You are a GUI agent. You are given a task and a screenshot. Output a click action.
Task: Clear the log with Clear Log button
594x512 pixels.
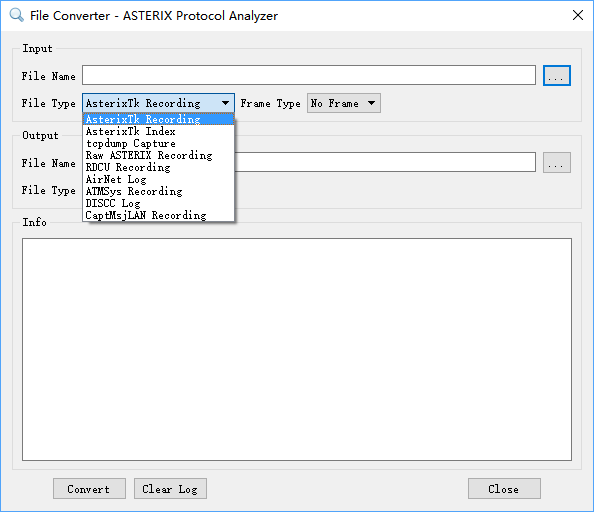click(170, 489)
